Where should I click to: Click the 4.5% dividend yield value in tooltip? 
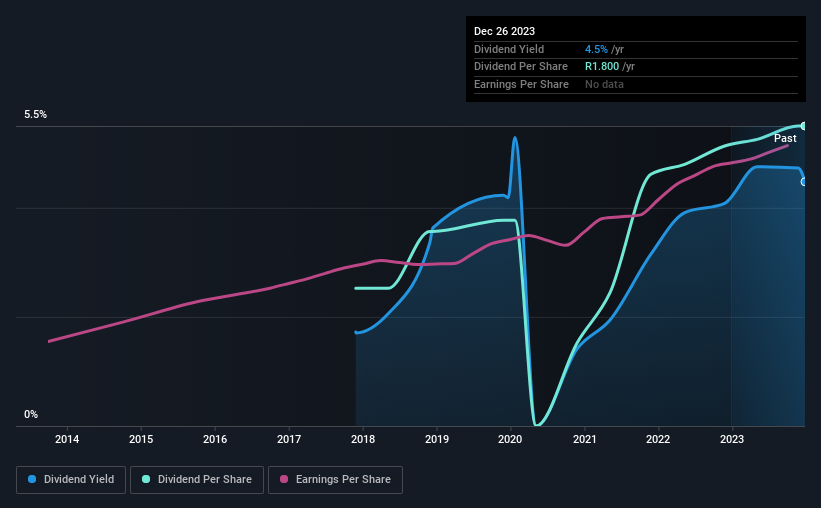pyautogui.click(x=596, y=49)
